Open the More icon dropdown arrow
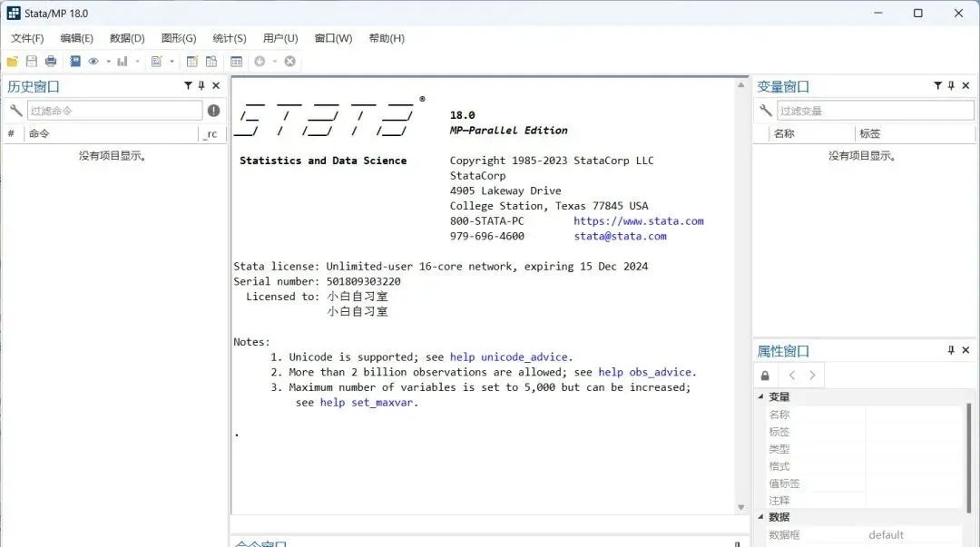Screen dimensions: 980x547 click(274, 62)
